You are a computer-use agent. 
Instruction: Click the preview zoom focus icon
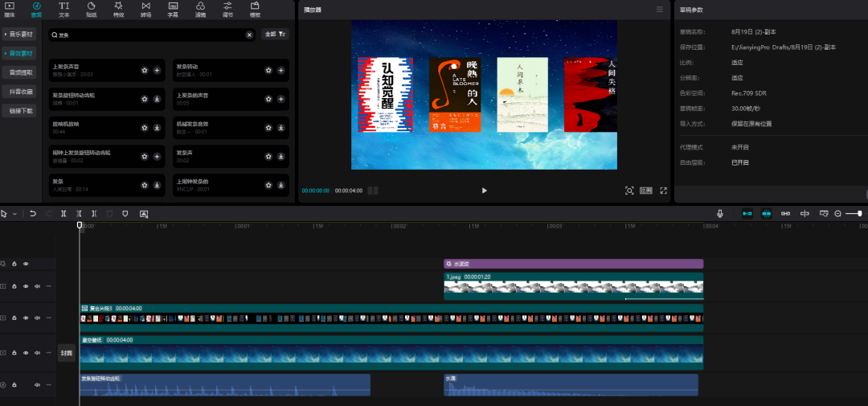pyautogui.click(x=629, y=191)
